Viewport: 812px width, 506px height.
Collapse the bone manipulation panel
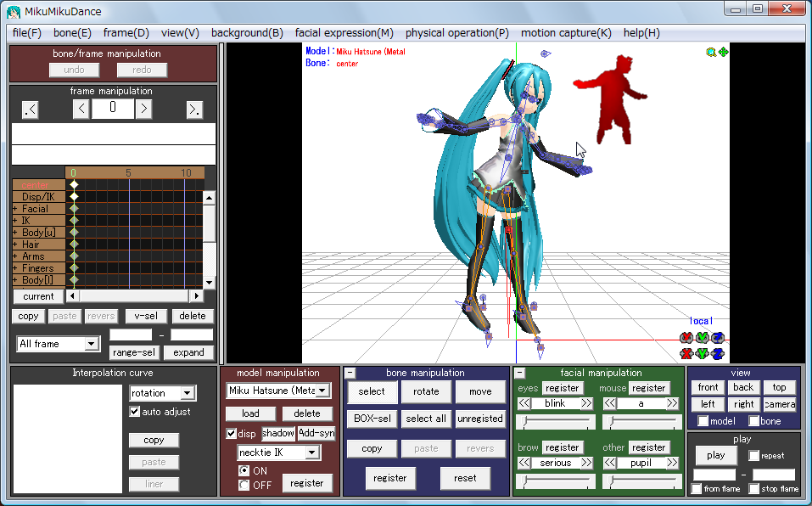[x=350, y=373]
